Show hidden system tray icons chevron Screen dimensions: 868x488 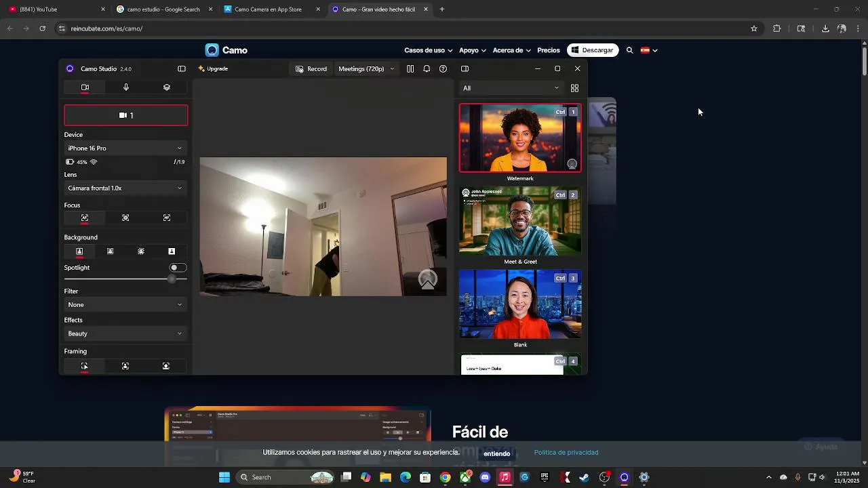[x=768, y=477]
